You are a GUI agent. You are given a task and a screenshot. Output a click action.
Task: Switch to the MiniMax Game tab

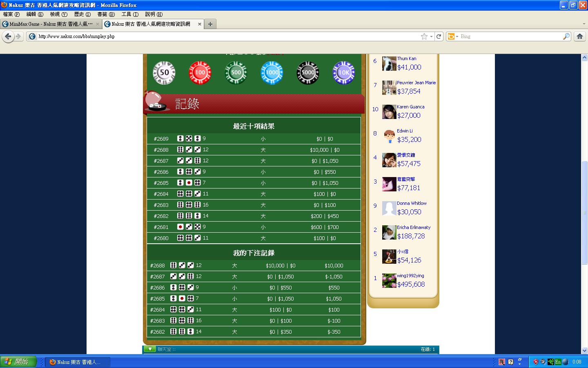49,24
